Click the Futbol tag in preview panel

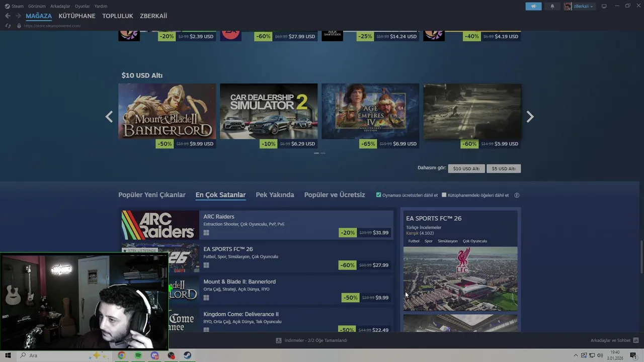[x=414, y=241]
